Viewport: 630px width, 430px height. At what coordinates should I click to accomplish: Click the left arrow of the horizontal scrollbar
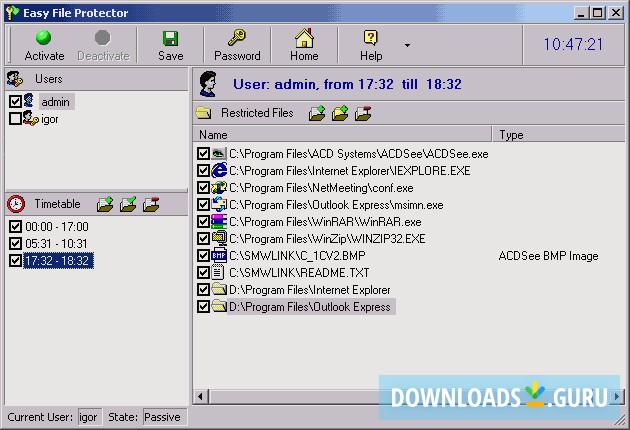click(200, 397)
